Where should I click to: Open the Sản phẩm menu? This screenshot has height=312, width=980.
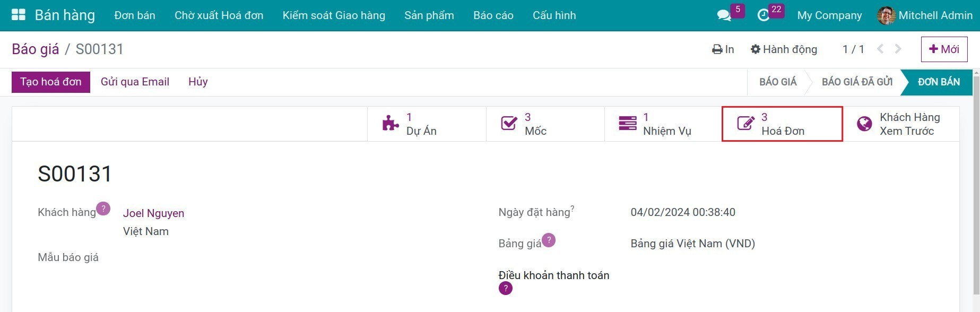pos(429,15)
